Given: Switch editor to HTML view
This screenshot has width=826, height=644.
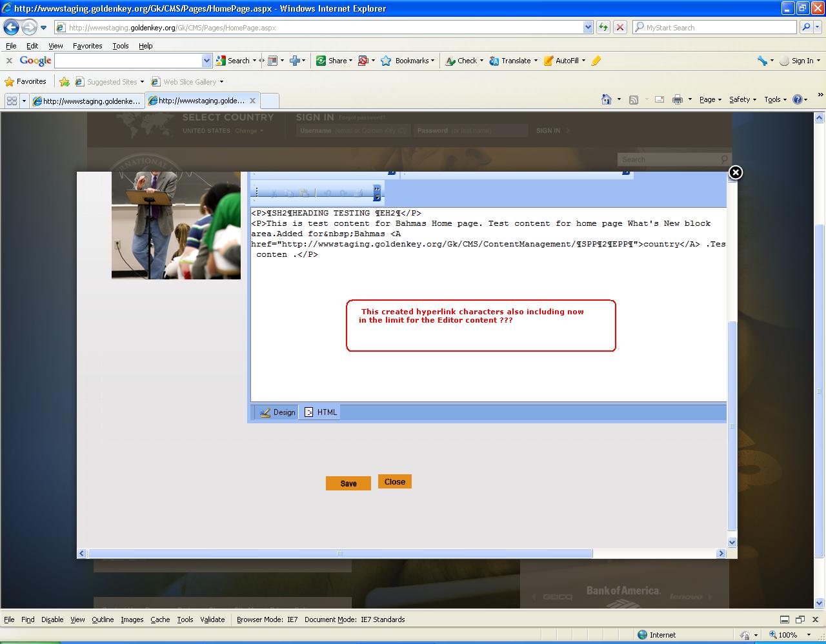Looking at the screenshot, I should (321, 412).
